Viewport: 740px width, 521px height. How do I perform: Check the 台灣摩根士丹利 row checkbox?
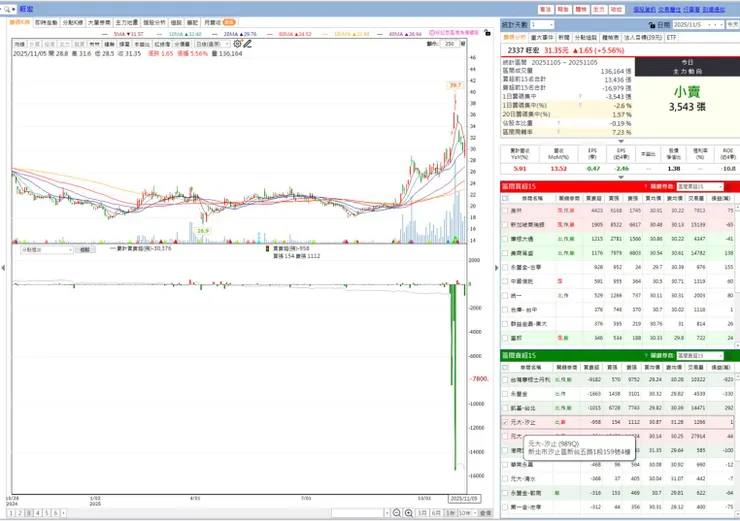(x=505, y=379)
